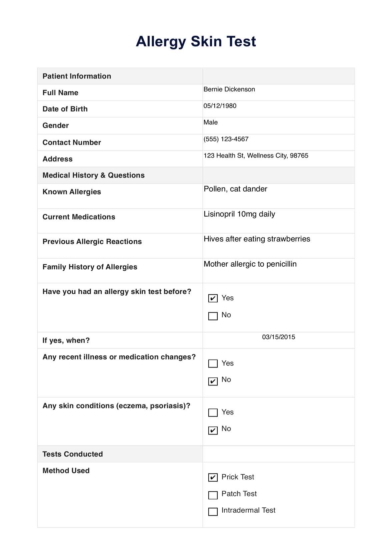Select Yes for skin conditions question
The width and height of the screenshot is (392, 544).
(213, 413)
